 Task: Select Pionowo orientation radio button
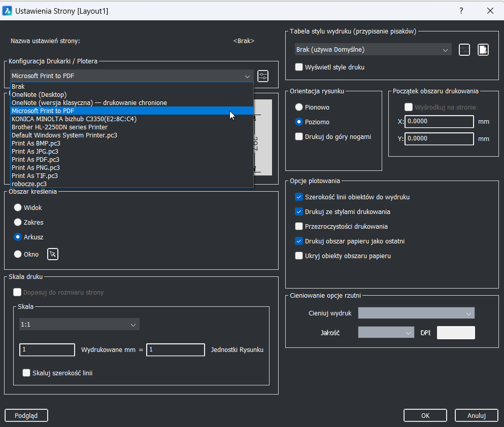click(299, 108)
